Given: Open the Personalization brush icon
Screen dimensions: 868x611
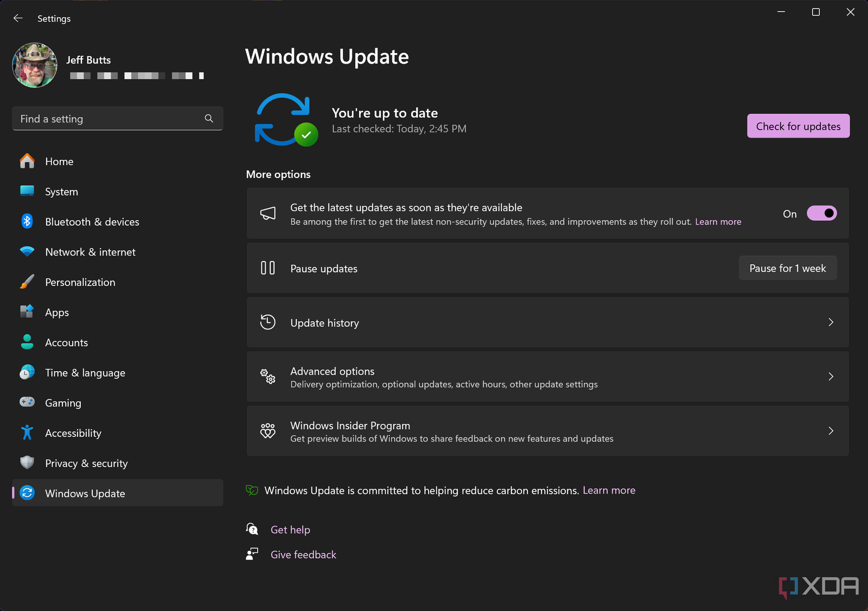Looking at the screenshot, I should 27,282.
